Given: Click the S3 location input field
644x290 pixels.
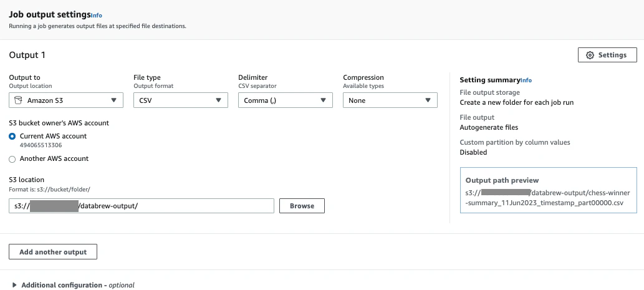Looking at the screenshot, I should pos(142,206).
